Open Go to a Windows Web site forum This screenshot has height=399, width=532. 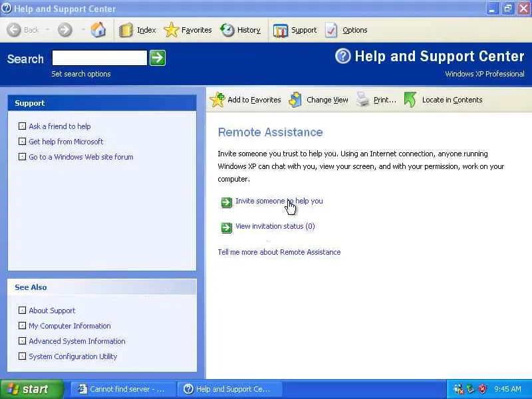pyautogui.click(x=81, y=157)
